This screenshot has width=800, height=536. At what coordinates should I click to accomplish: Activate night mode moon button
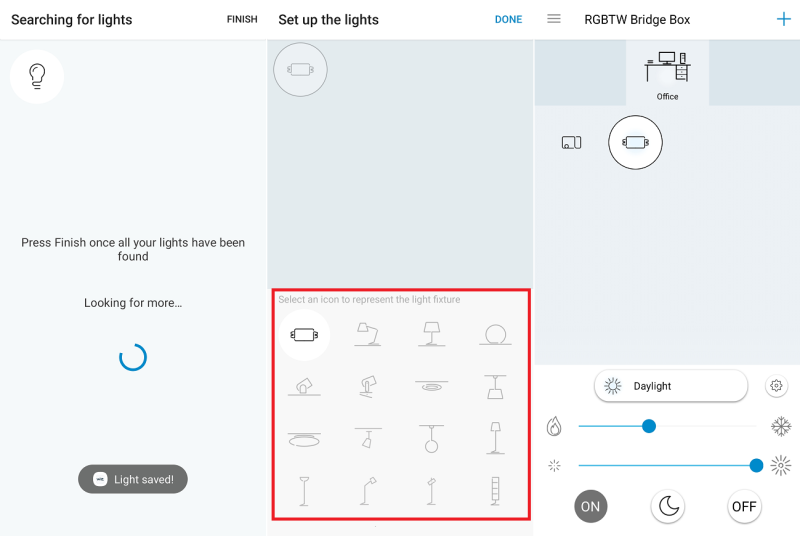pos(668,506)
